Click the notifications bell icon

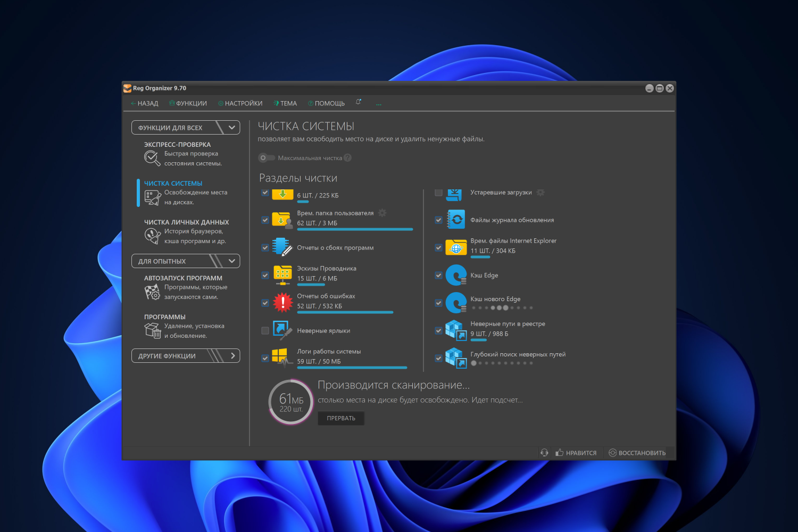click(x=359, y=102)
